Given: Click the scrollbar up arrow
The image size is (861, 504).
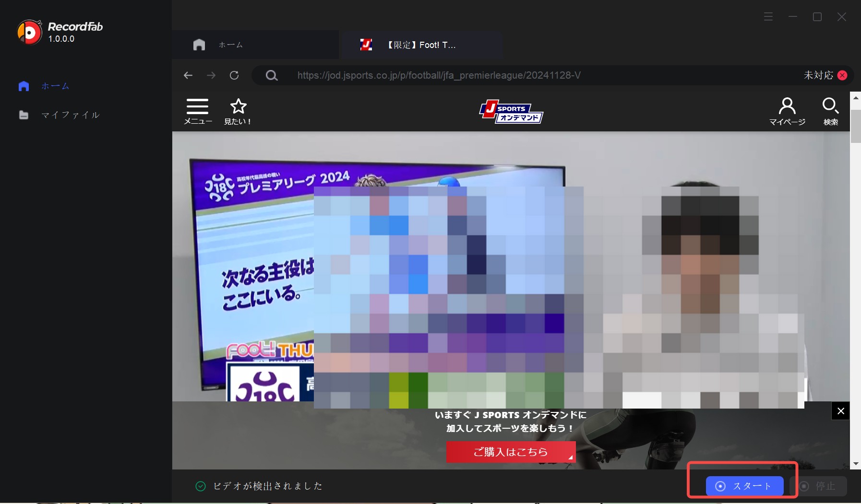Looking at the screenshot, I should point(855,97).
